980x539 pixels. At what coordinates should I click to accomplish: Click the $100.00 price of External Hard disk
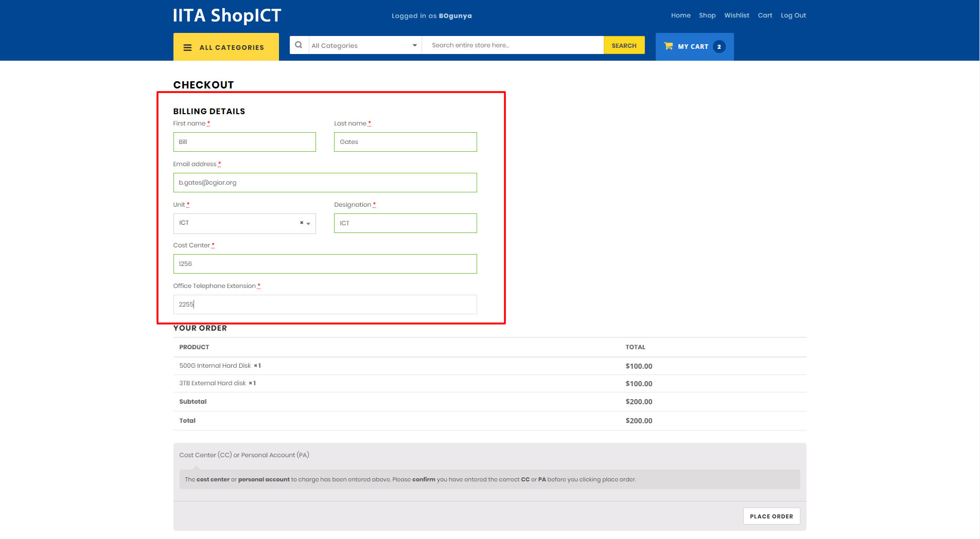[639, 384]
